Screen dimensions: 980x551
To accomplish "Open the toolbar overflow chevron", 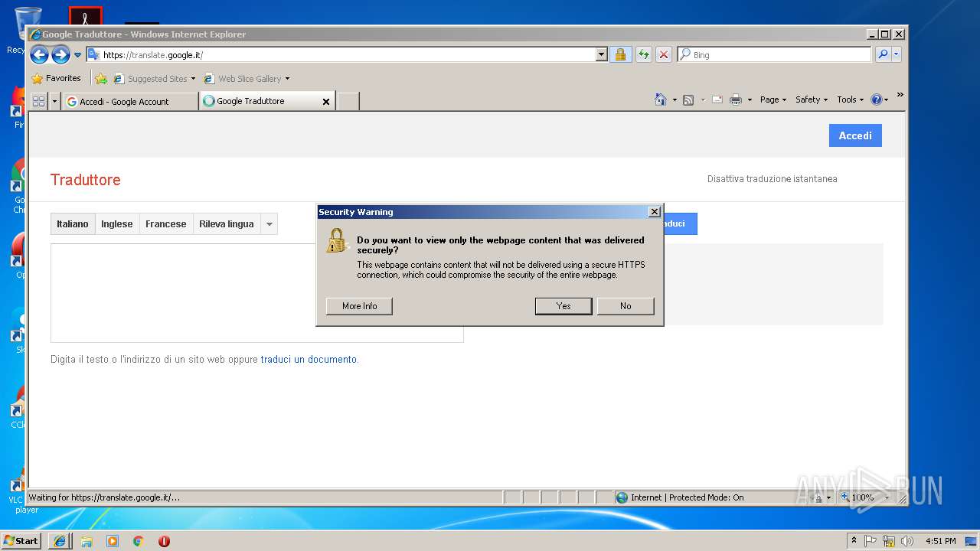I will click(900, 95).
